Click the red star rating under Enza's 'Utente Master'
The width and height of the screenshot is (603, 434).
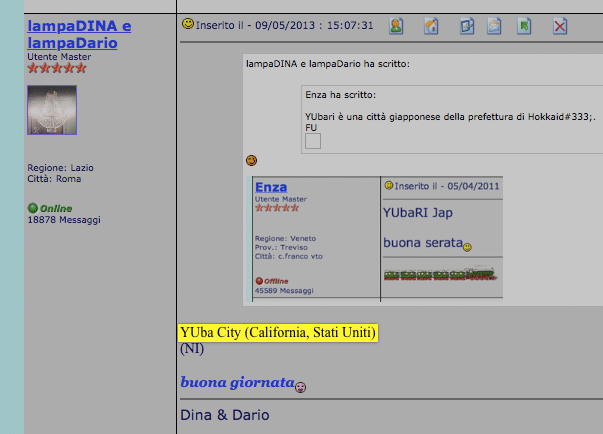tap(277, 208)
